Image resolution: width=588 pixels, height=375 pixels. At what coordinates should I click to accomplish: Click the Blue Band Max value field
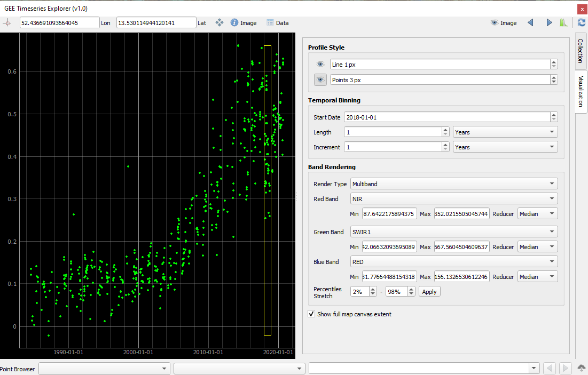461,277
